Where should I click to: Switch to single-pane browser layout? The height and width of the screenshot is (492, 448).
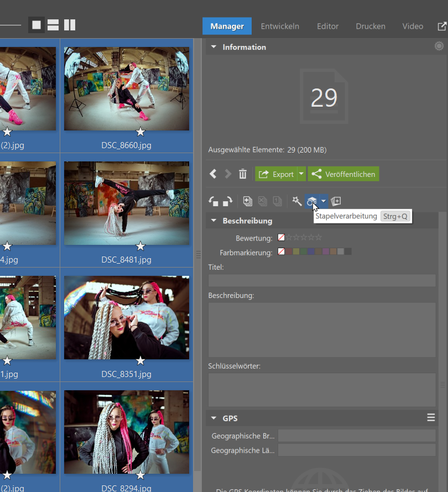click(37, 25)
